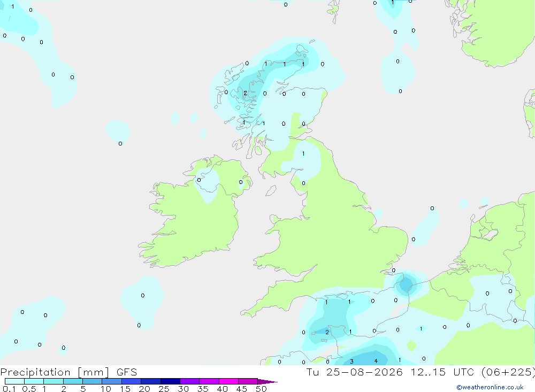Click the 30 to 35 mm purple swatch
The image size is (535, 392).
point(190,381)
